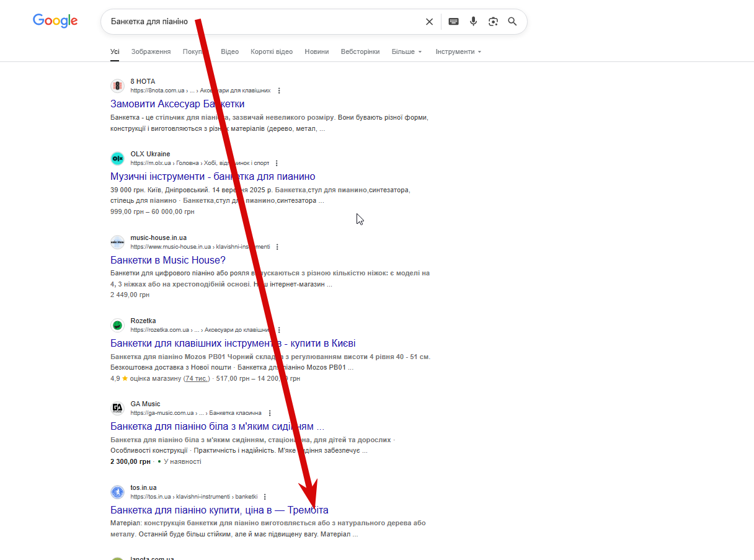Open the Замовити Аксесуар Банкетки link

(177, 104)
